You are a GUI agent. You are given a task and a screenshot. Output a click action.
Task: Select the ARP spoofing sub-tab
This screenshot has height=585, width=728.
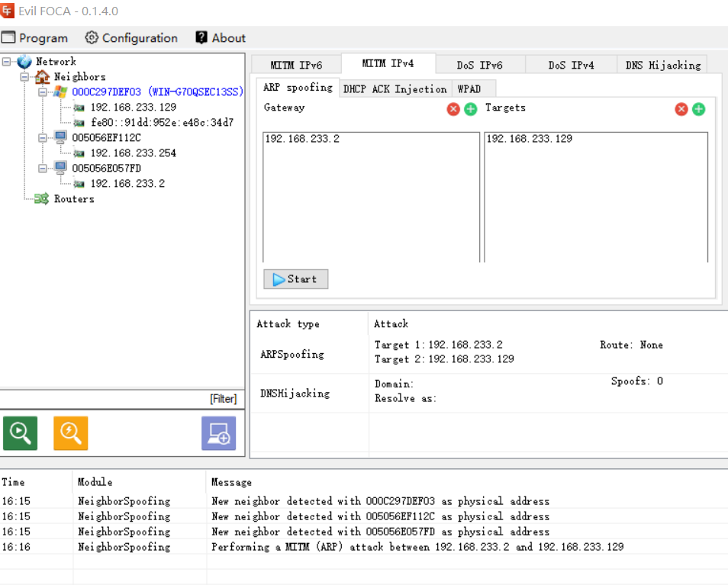point(298,87)
